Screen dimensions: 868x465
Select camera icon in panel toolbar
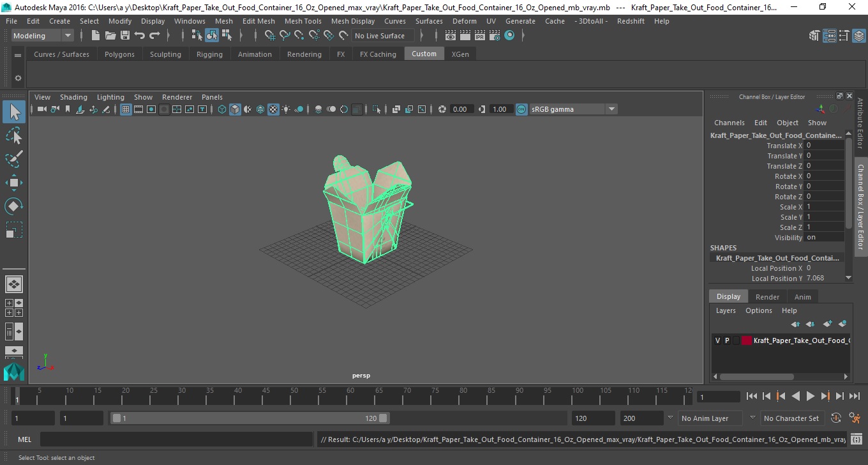click(x=41, y=109)
